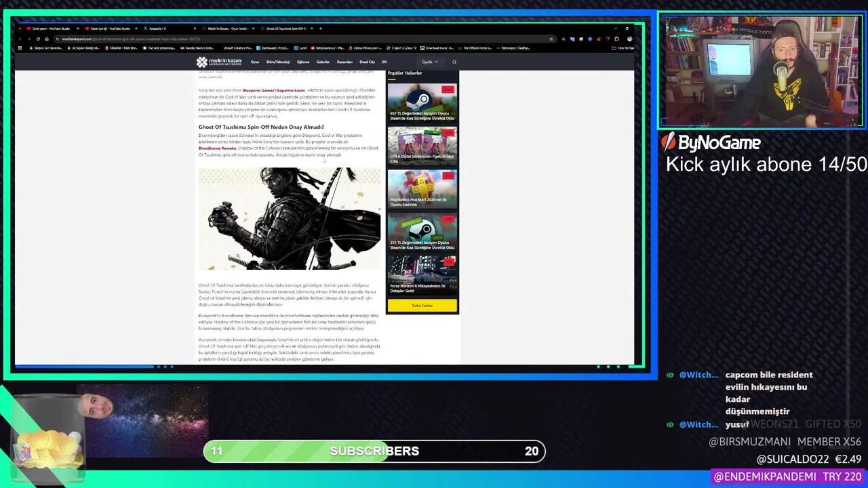Image resolution: width=868 pixels, height=488 pixels.
Task: Expand the Üyelik dropdown
Action: [x=430, y=62]
